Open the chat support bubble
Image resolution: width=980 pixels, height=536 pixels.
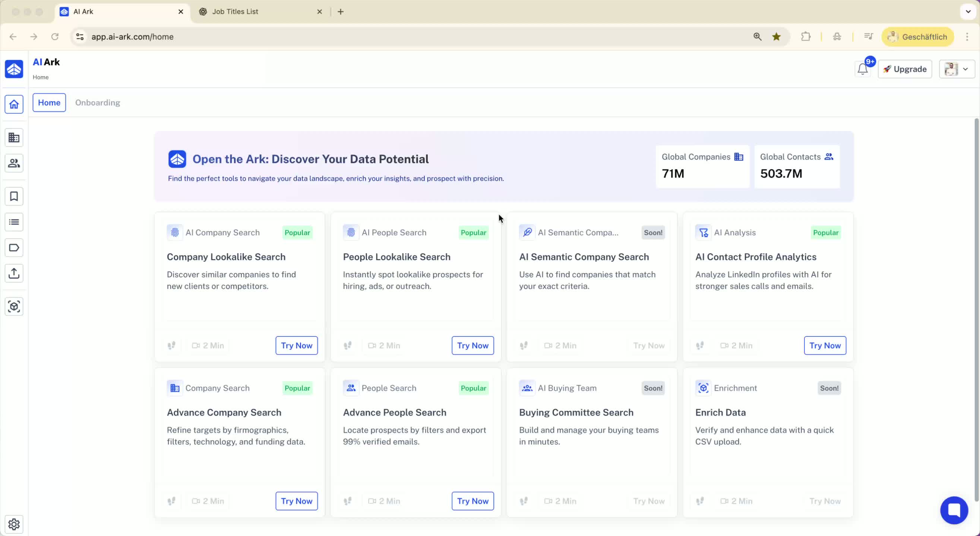point(954,510)
